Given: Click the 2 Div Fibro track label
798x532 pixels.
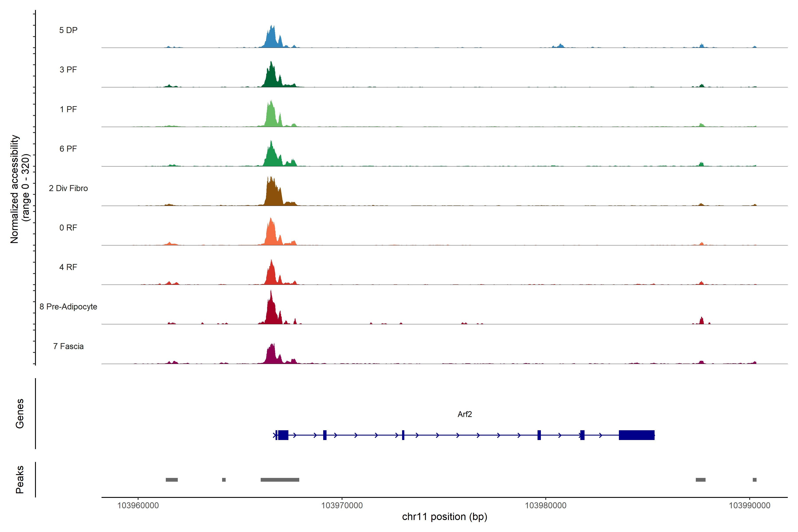Looking at the screenshot, I should point(68,188).
